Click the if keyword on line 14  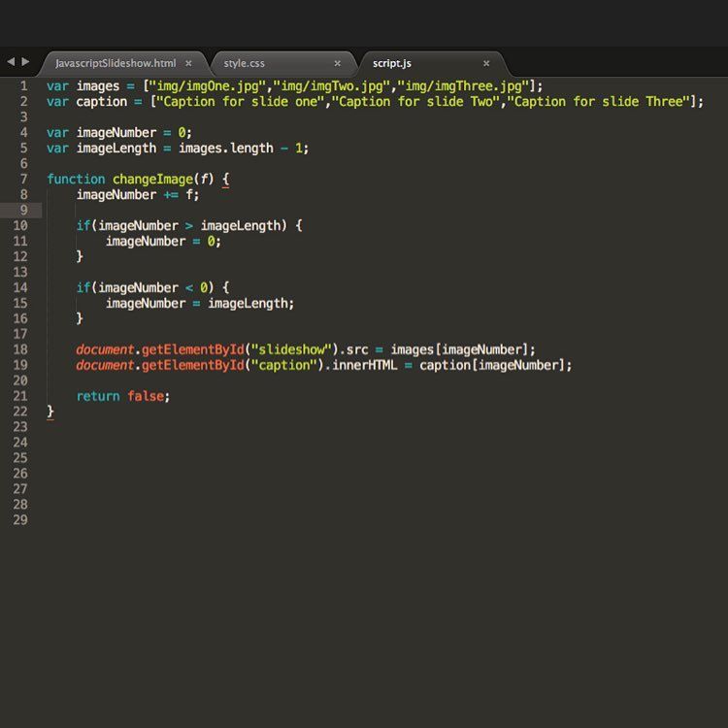coord(83,287)
